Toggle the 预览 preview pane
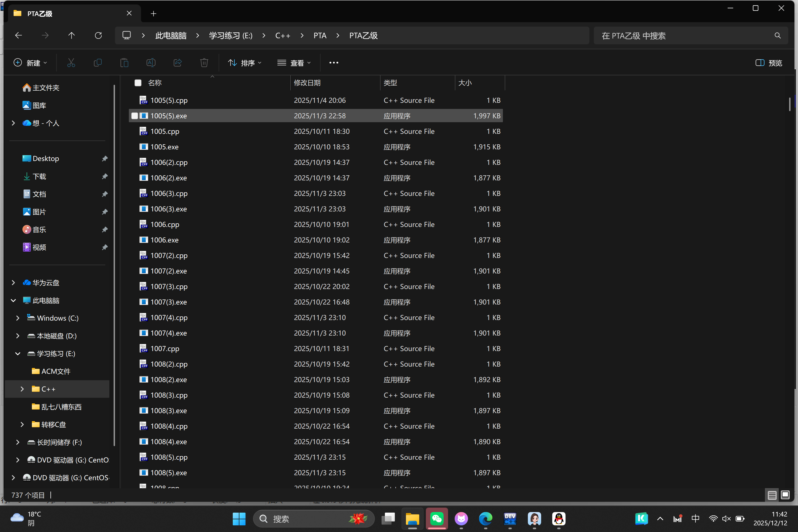Viewport: 798px width, 532px height. click(x=769, y=63)
